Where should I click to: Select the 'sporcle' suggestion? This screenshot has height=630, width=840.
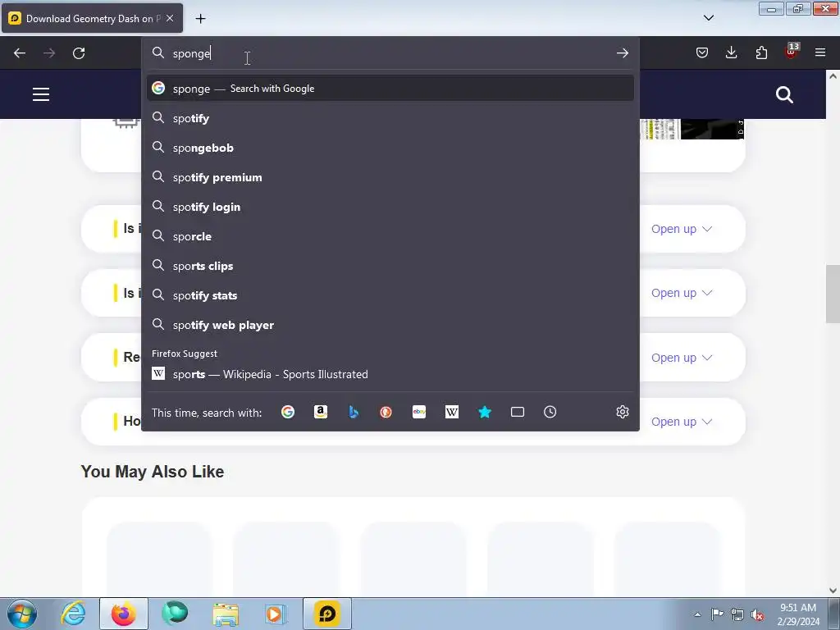click(390, 235)
